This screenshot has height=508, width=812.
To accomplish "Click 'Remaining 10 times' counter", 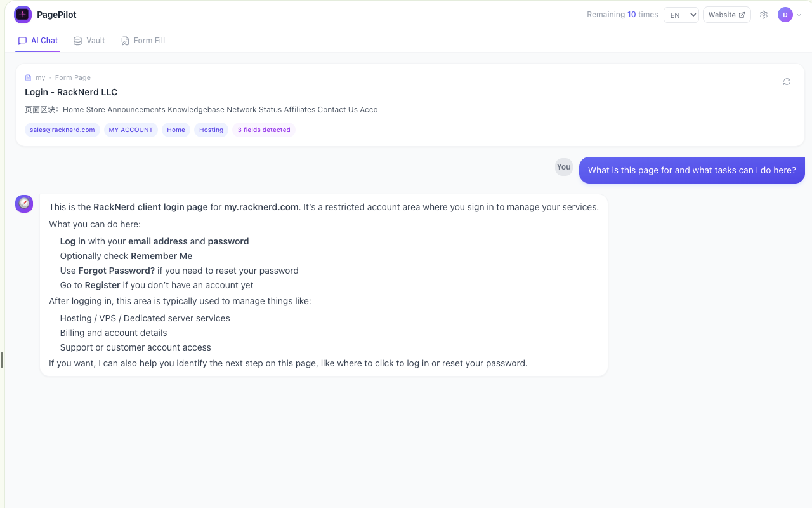I will coord(622,15).
